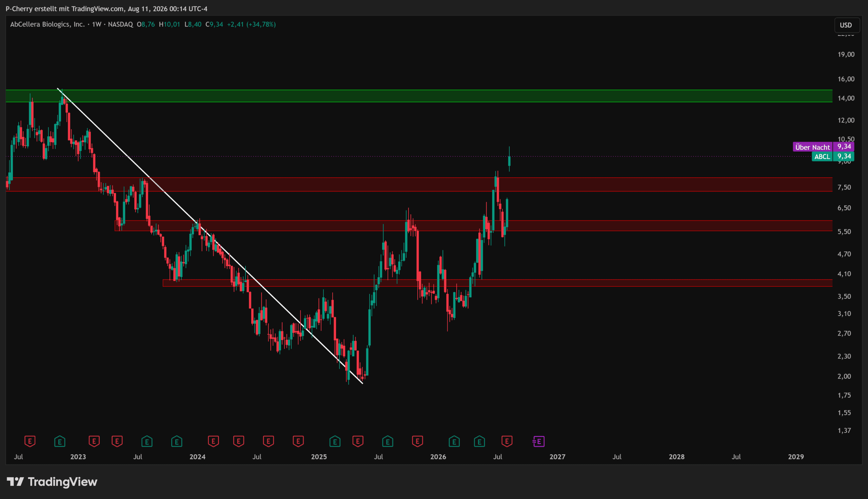Select the red earnings marker for August 2024

pos(268,441)
